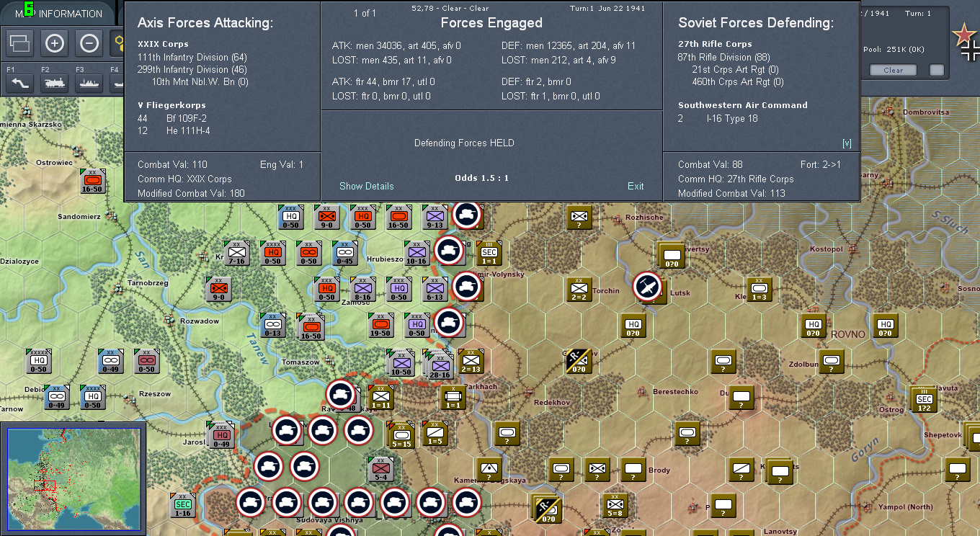
Task: Click the Bf 109F-2 aircraft line
Action: [x=171, y=117]
